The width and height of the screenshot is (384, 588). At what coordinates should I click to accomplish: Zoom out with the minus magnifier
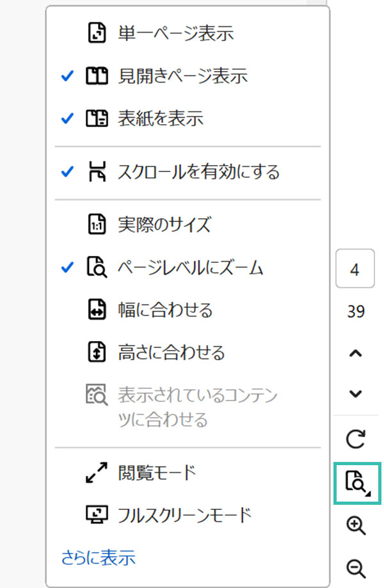point(356,569)
